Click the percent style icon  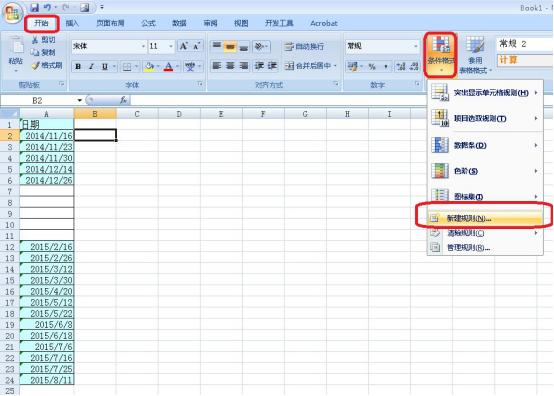(372, 66)
